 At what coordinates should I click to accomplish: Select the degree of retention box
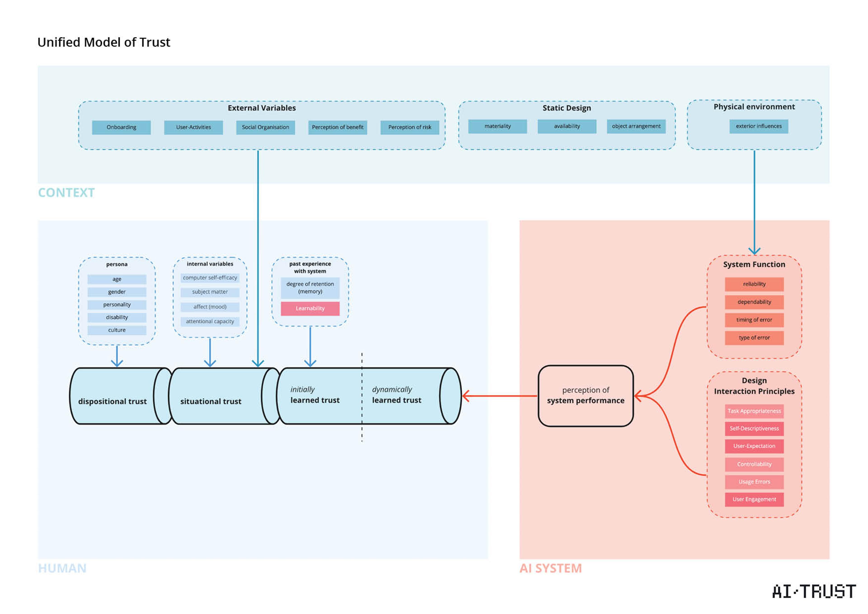310,287
